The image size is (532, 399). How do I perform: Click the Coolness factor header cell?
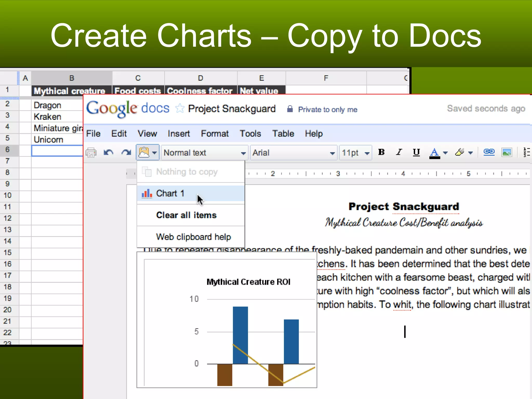201,90
